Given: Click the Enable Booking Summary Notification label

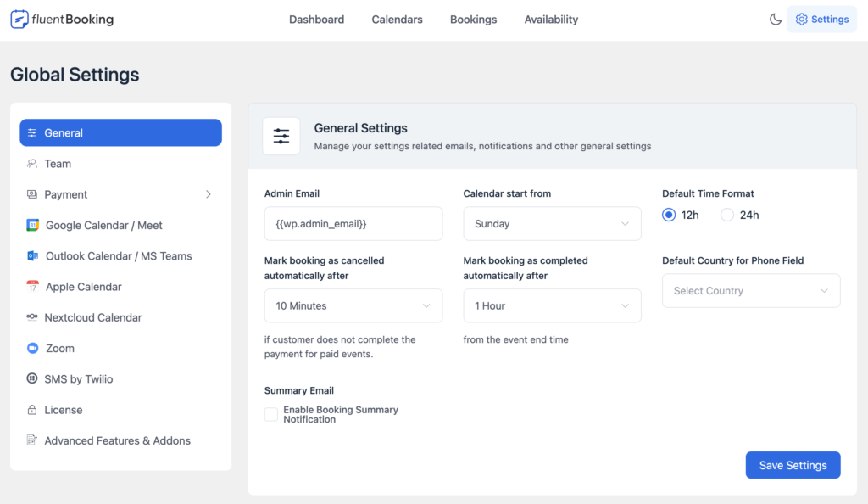Looking at the screenshot, I should click(x=341, y=414).
